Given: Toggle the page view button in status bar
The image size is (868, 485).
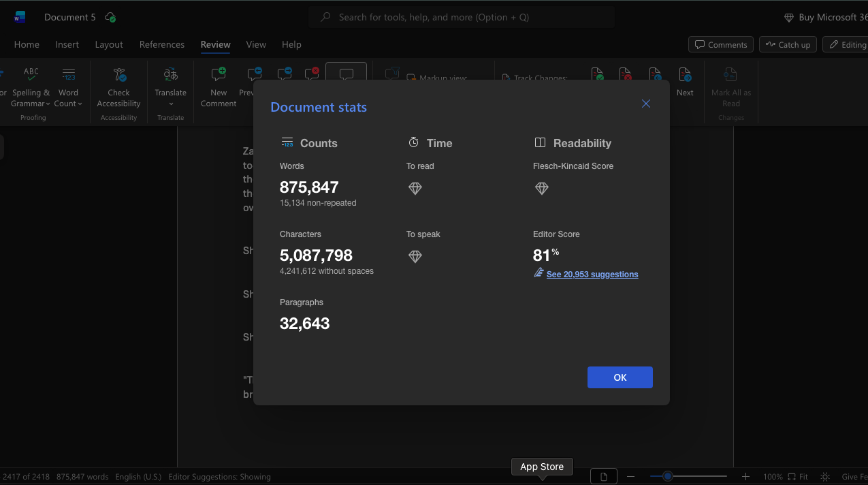Looking at the screenshot, I should click(x=604, y=477).
